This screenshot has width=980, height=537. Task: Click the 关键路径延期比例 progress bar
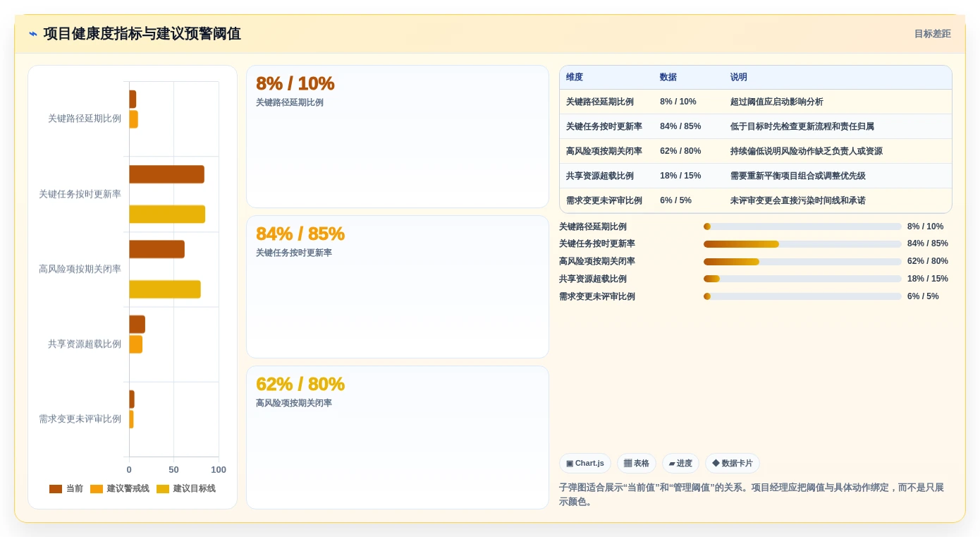[x=802, y=227]
